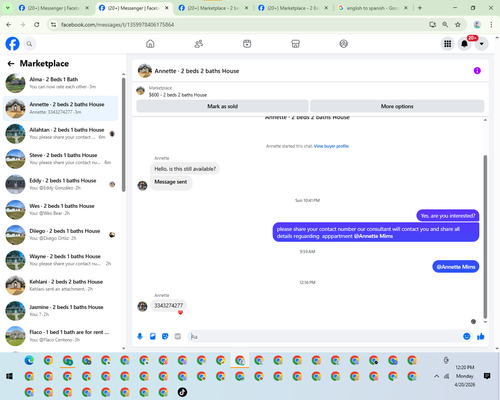
Task: Click the address bar URL
Action: tap(117, 25)
